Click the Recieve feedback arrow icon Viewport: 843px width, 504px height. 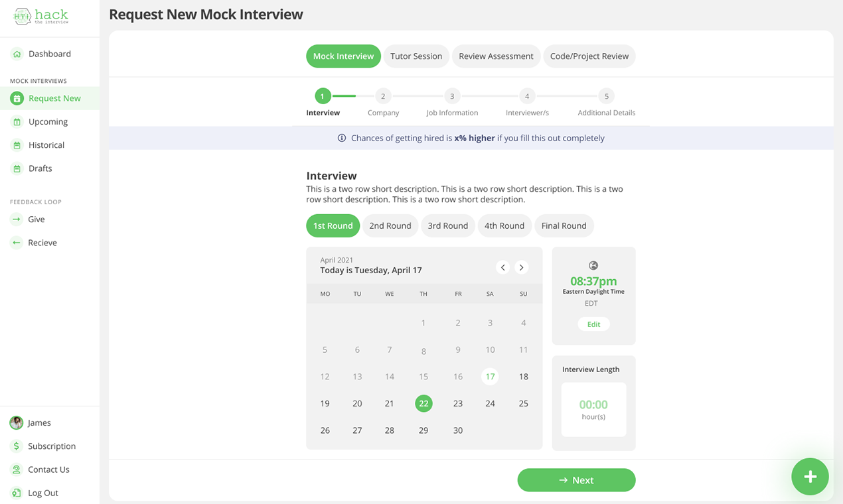(x=15, y=242)
